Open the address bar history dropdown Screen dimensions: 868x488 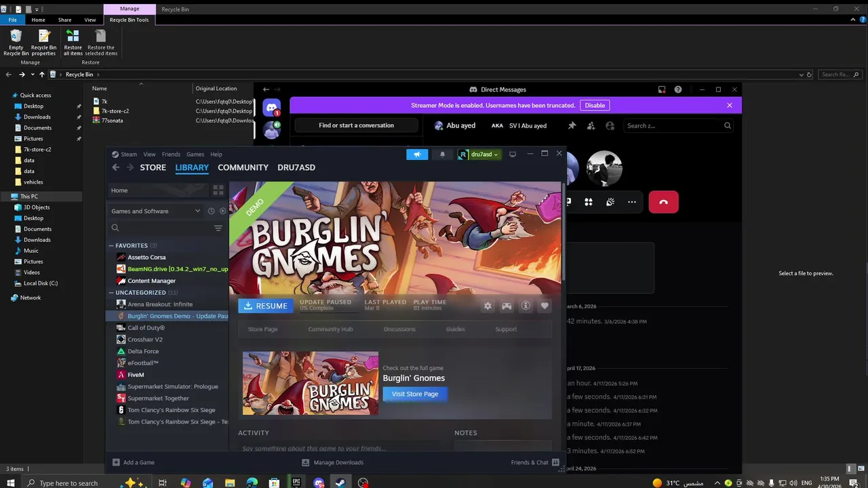coord(800,75)
